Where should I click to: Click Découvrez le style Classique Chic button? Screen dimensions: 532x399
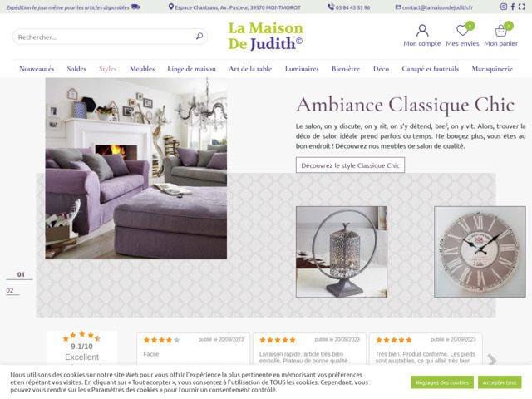click(350, 165)
